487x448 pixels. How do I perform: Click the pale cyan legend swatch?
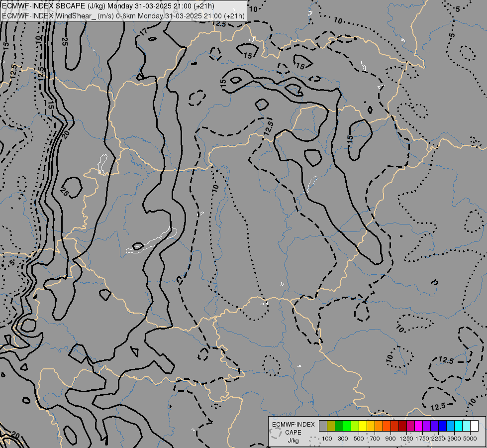[467, 426]
